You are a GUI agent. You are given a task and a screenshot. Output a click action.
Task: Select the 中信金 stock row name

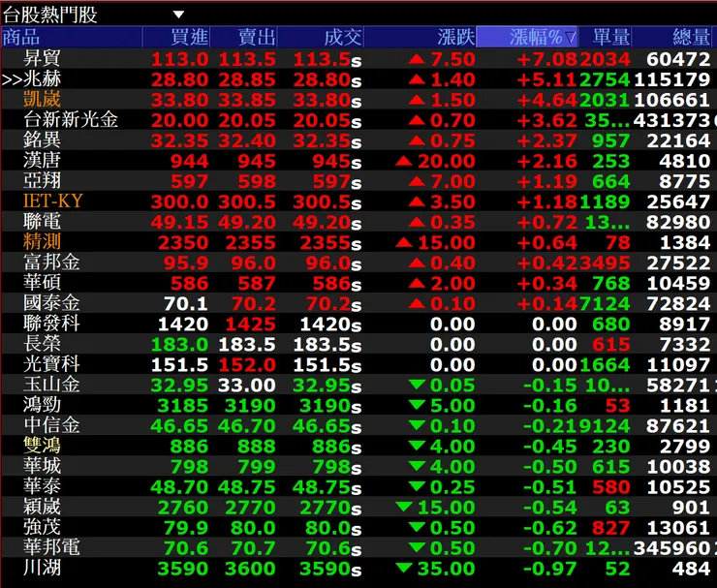coord(51,424)
